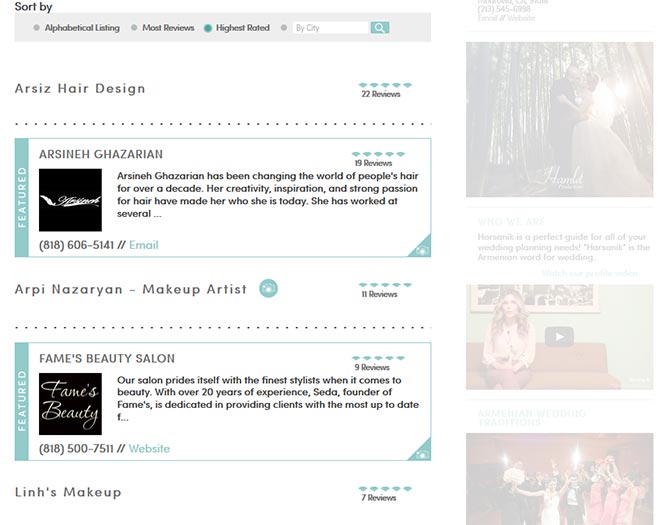The image size is (666, 525).
Task: Select the By City radio option
Action: click(284, 28)
